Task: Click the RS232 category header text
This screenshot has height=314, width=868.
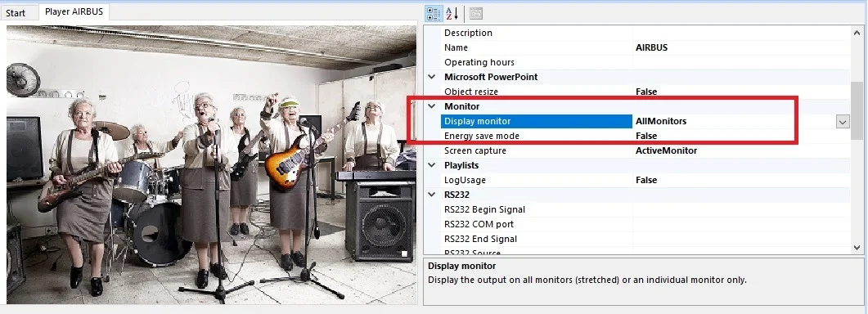Action: (456, 195)
